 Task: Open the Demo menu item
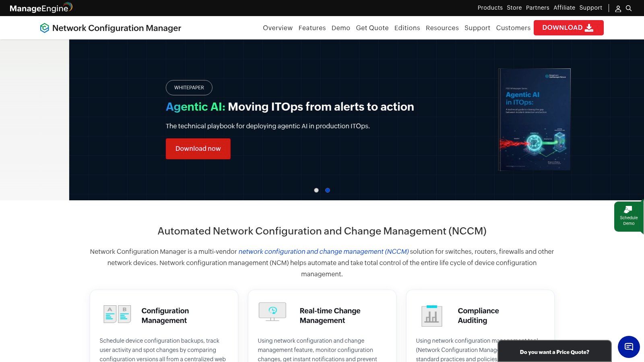(341, 28)
